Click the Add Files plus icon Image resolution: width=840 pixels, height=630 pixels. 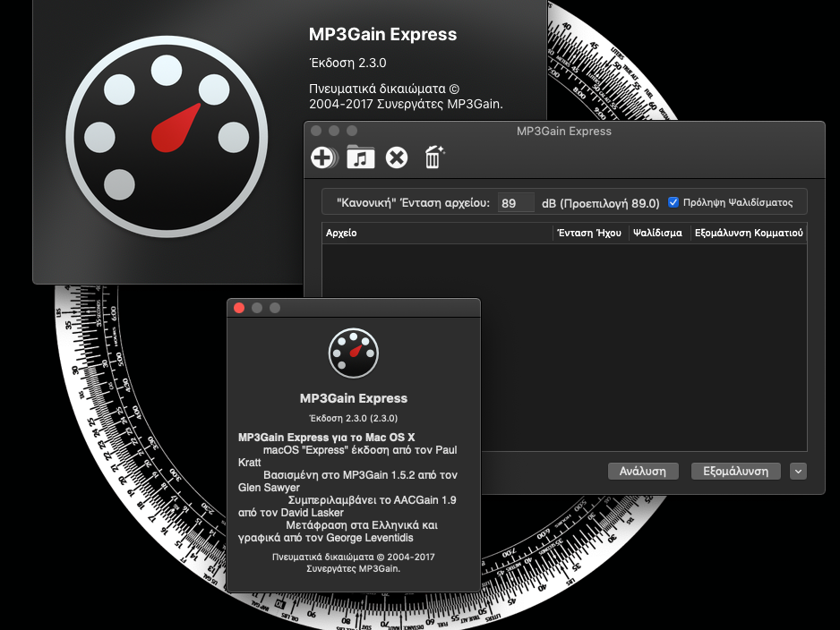point(324,157)
